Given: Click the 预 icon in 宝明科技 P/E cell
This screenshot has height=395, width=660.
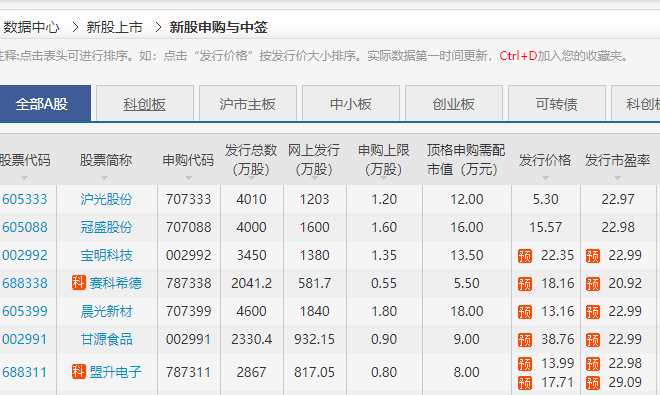Looking at the screenshot, I should click(593, 256).
